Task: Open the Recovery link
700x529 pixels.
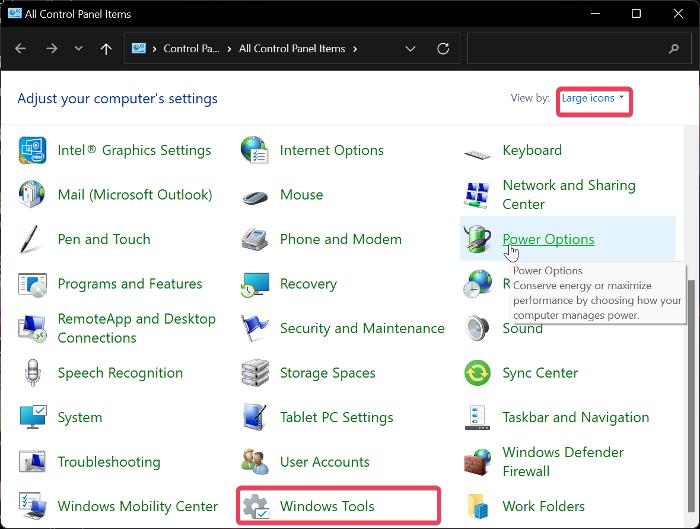Action: coord(308,284)
